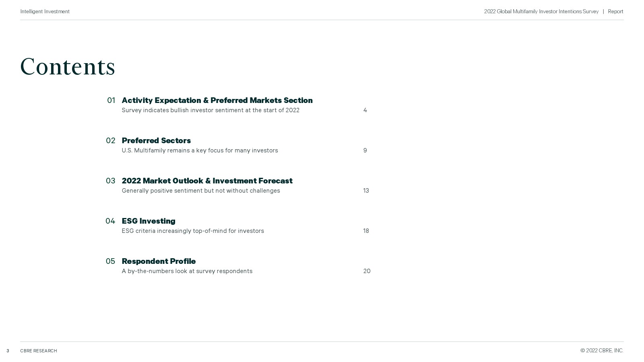Screen dimensions: 644x362
Task: Click the section number 05 label
Action: (x=110, y=261)
